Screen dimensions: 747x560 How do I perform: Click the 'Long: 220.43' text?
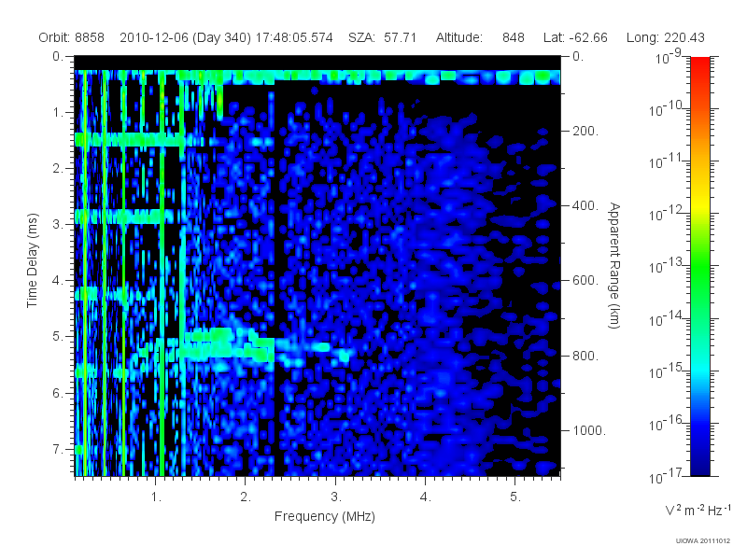(x=666, y=37)
